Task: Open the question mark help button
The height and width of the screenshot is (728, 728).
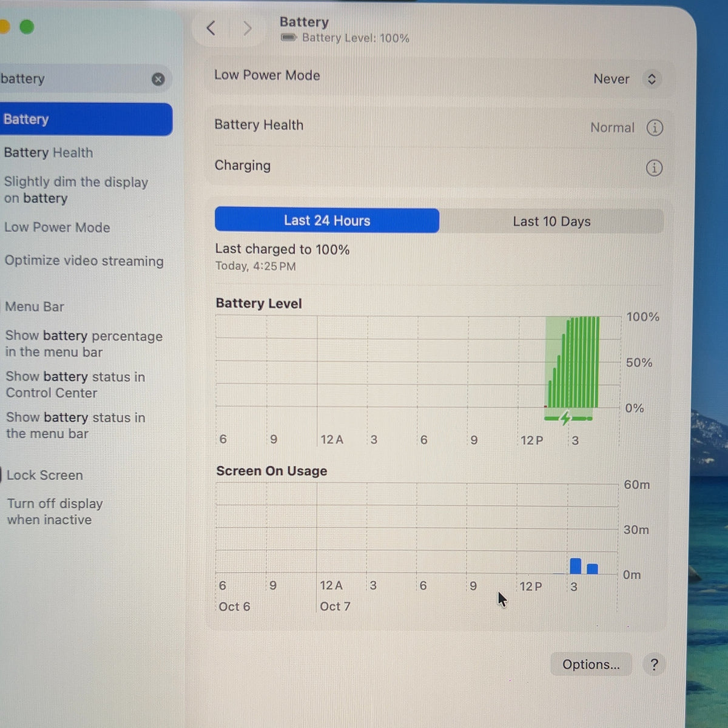Action: pyautogui.click(x=654, y=665)
